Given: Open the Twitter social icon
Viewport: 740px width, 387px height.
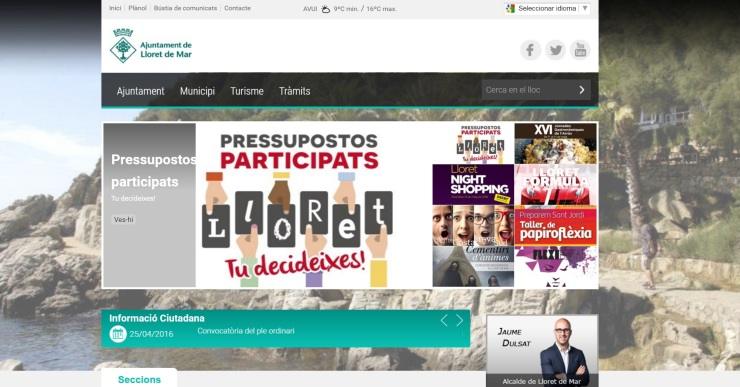Looking at the screenshot, I should coord(555,50).
